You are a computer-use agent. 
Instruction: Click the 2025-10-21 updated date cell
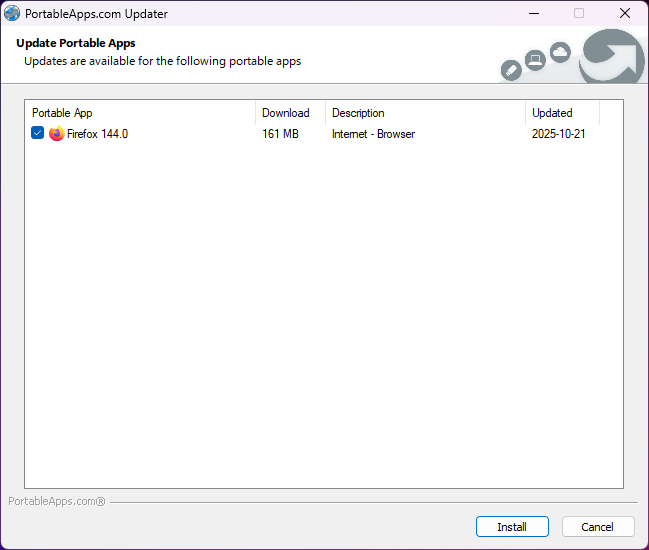[x=558, y=134]
